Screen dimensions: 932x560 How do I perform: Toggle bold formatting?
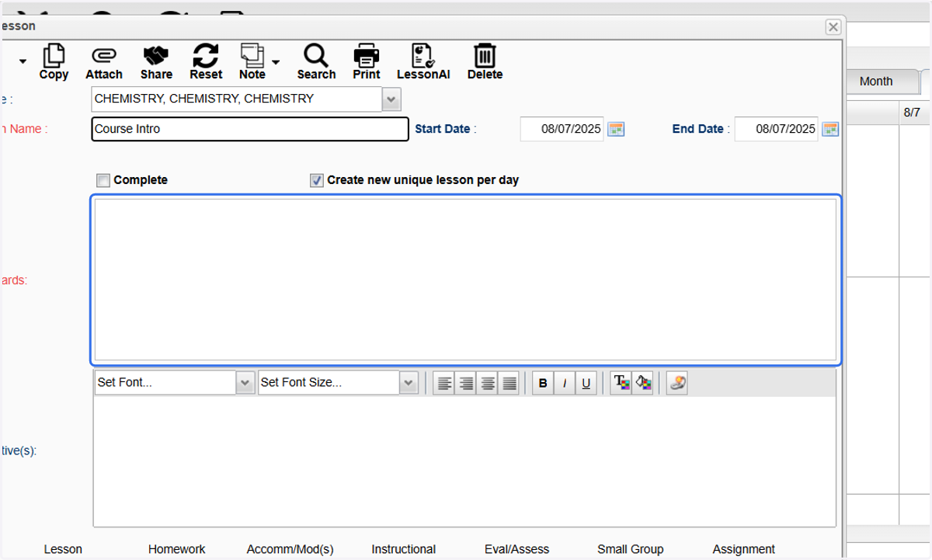[543, 383]
